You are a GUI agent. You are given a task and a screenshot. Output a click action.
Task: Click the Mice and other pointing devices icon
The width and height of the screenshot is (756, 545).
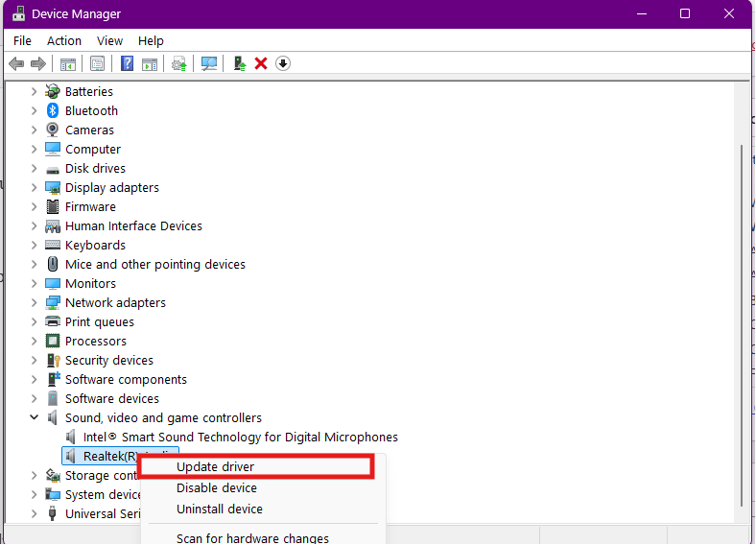pos(53,264)
